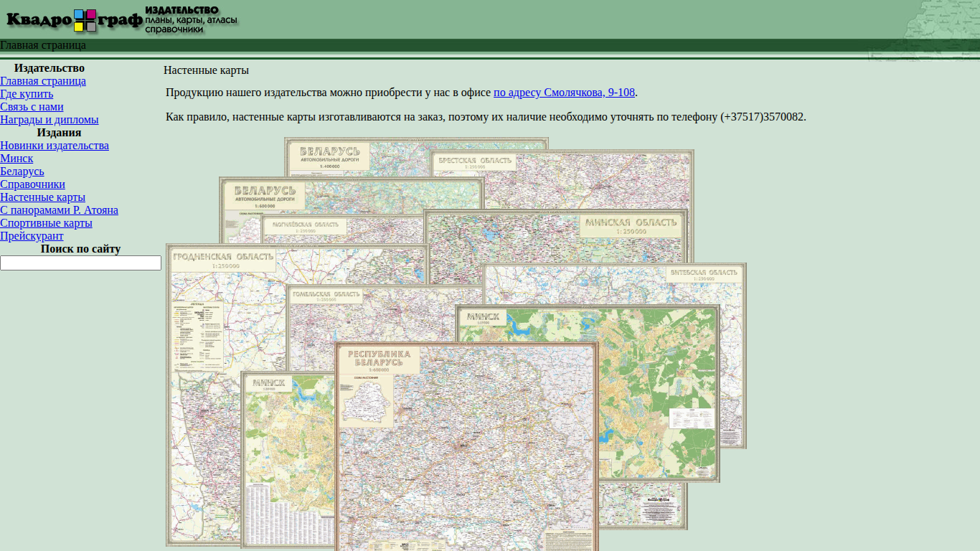Open the Справочники link
Viewport: 980px width, 551px height.
click(32, 184)
